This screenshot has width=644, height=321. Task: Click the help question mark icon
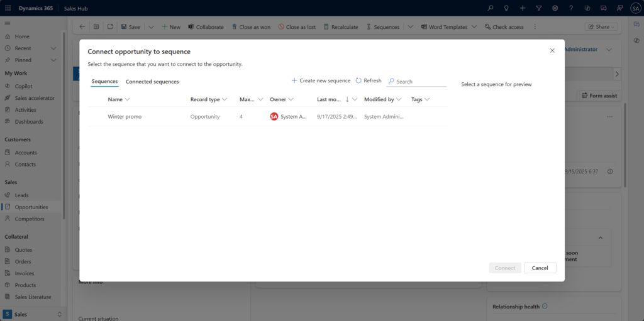point(571,8)
